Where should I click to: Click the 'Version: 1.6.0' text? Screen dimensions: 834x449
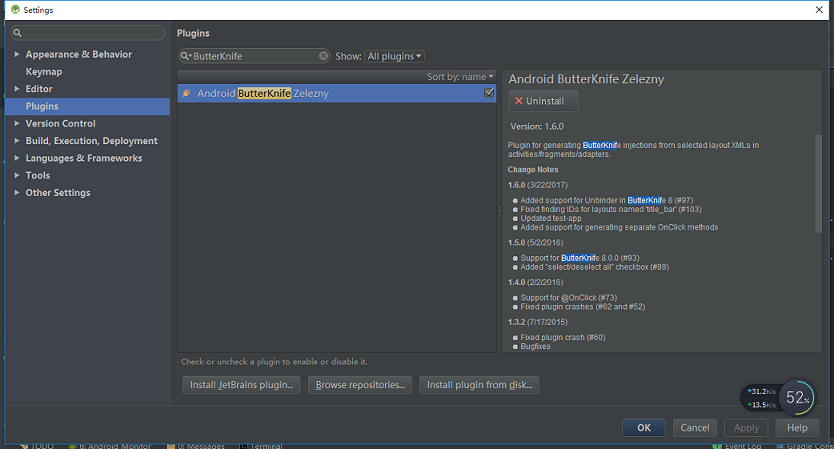[537, 127]
